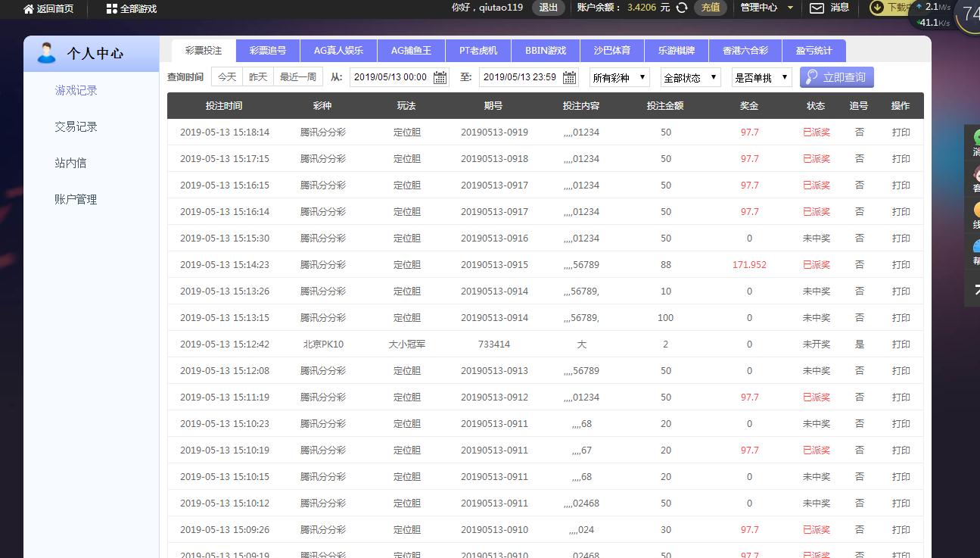Open 交易记录 in the sidebar
980x558 pixels.
tap(76, 126)
